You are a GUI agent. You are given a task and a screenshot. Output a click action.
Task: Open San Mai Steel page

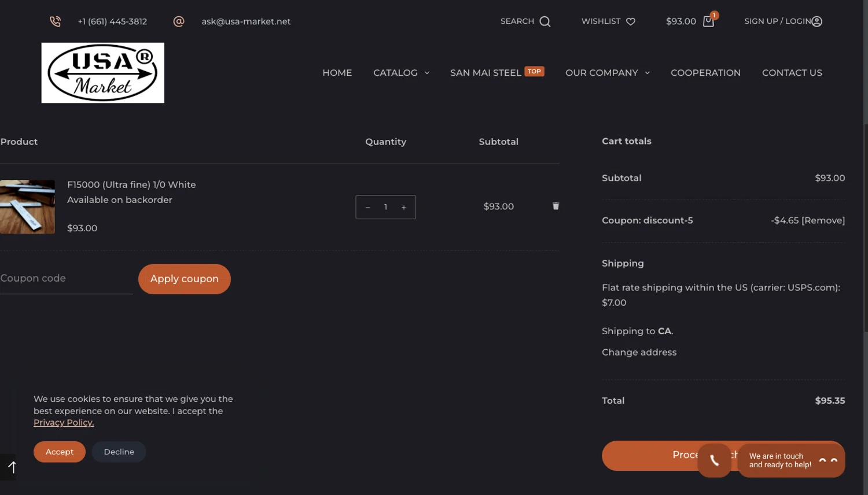486,73
